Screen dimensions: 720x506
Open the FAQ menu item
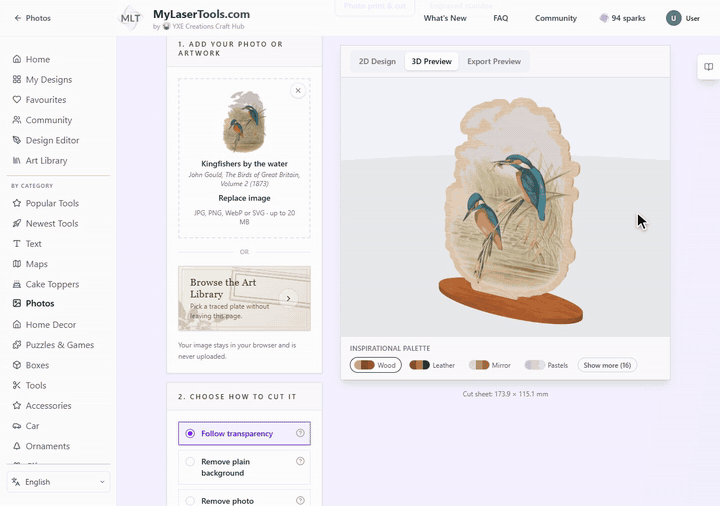(x=501, y=18)
